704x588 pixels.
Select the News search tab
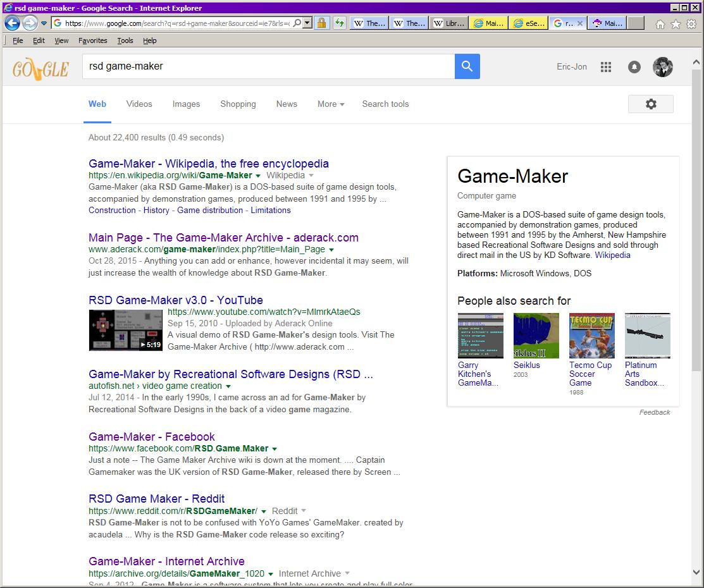coord(287,104)
